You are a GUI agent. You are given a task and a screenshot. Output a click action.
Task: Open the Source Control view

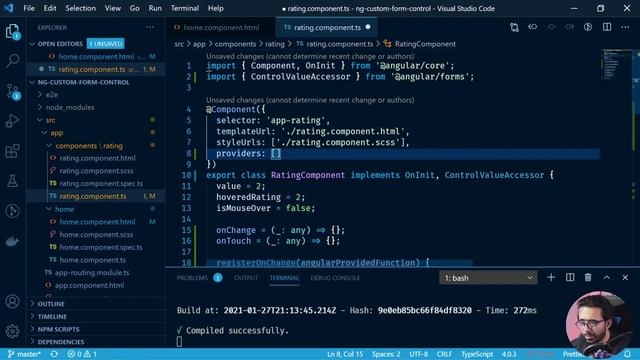[x=12, y=91]
